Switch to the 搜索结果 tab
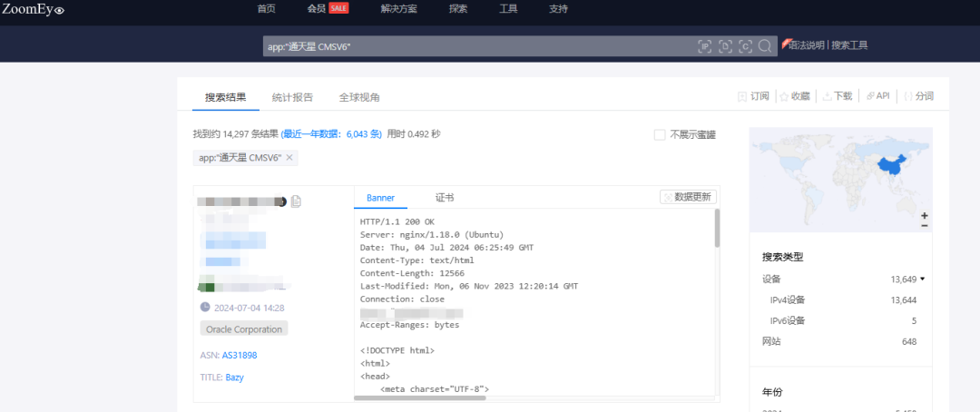980x412 pixels. [226, 97]
